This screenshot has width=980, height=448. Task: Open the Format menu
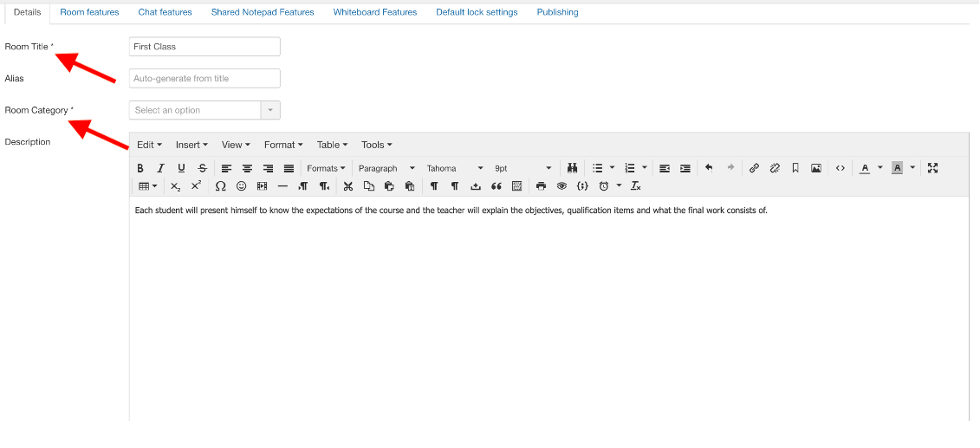(283, 145)
